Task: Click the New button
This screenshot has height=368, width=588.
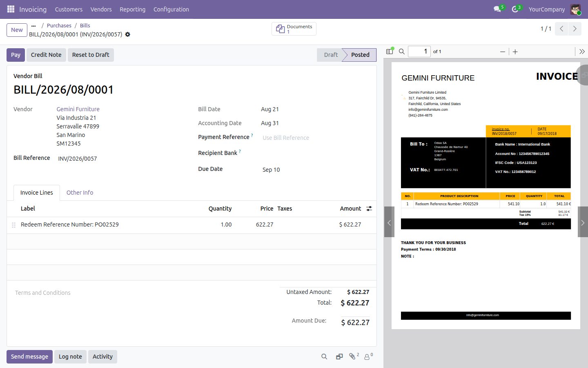Action: (17, 30)
